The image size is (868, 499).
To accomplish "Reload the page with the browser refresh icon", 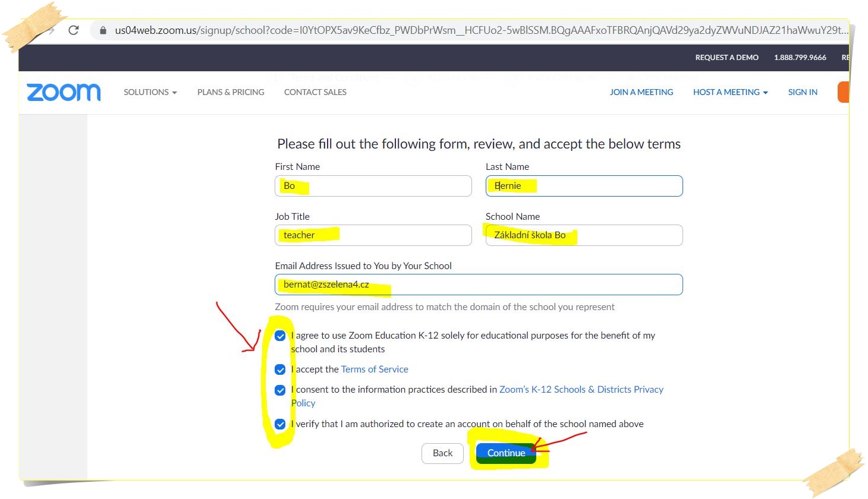I will (74, 30).
